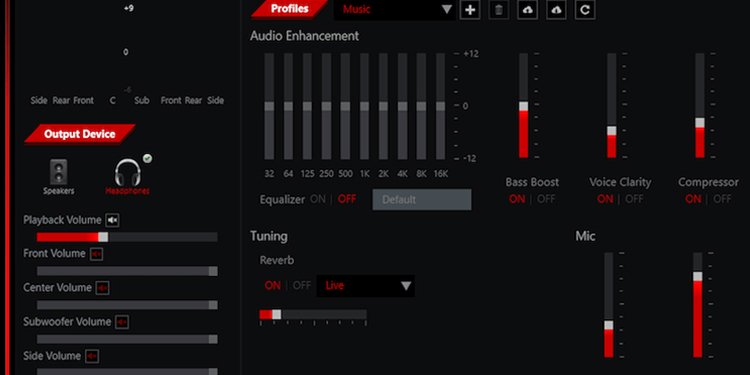Set the Playback Volume slider

127,237
